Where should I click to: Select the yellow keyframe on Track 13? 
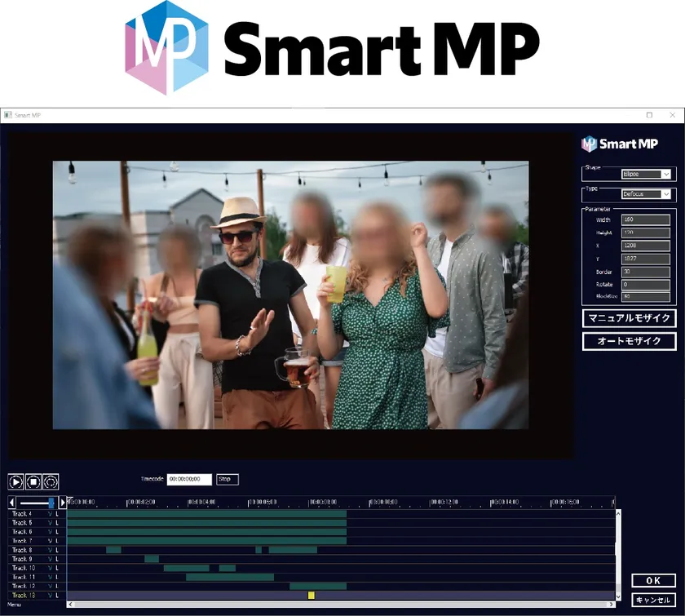coord(312,596)
